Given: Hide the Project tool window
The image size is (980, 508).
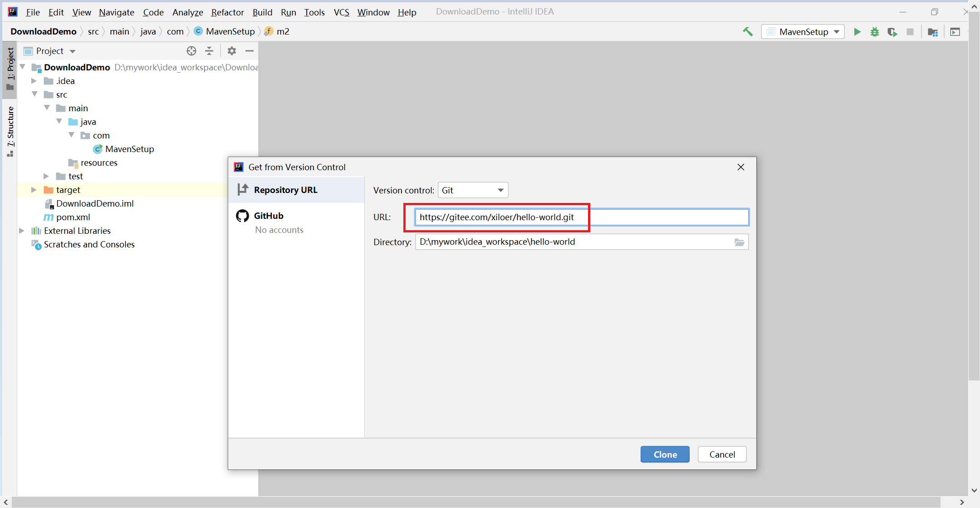Looking at the screenshot, I should coord(250,51).
